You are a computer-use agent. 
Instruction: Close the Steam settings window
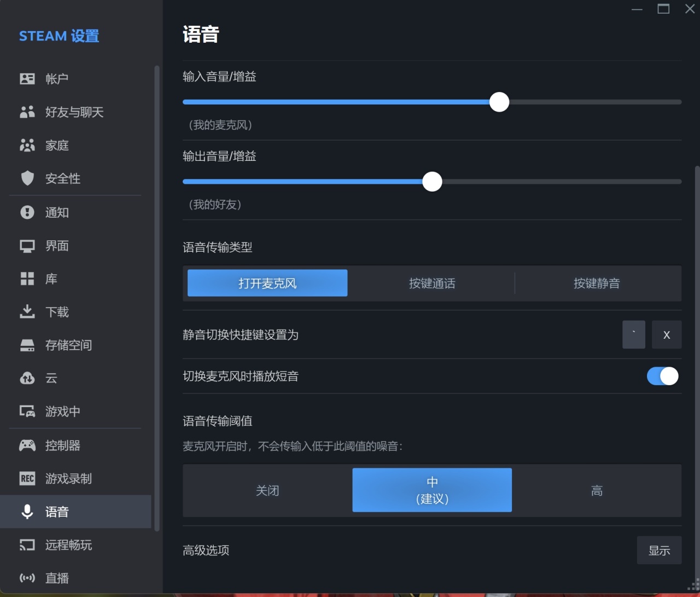pos(690,9)
